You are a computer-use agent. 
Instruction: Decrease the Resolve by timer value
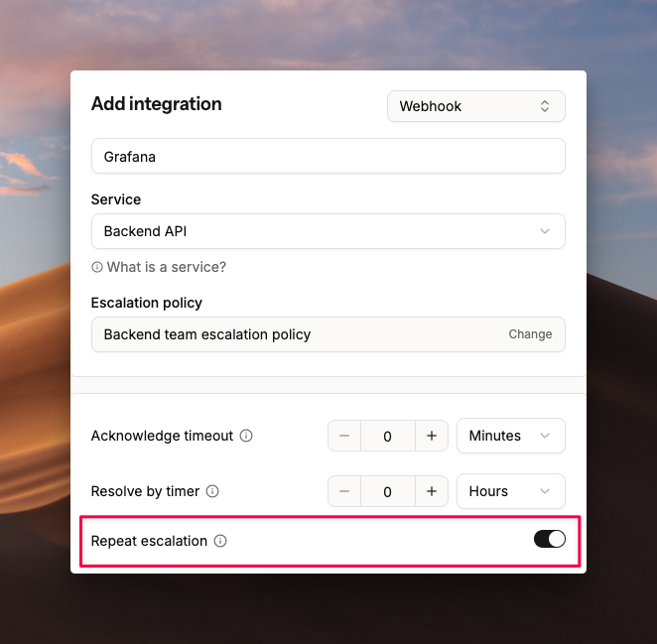(344, 491)
